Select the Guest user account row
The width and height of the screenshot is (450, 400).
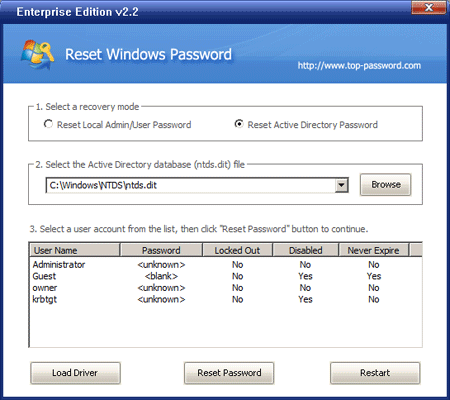(226, 276)
